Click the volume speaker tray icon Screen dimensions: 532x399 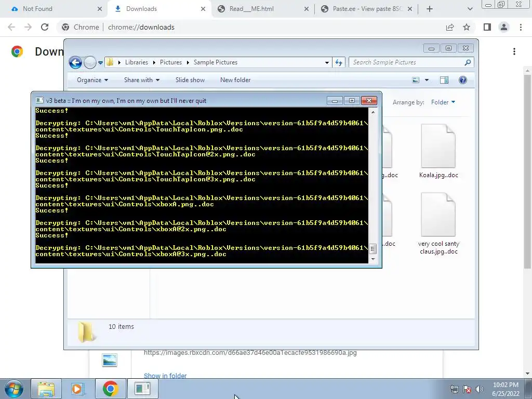[480, 389]
